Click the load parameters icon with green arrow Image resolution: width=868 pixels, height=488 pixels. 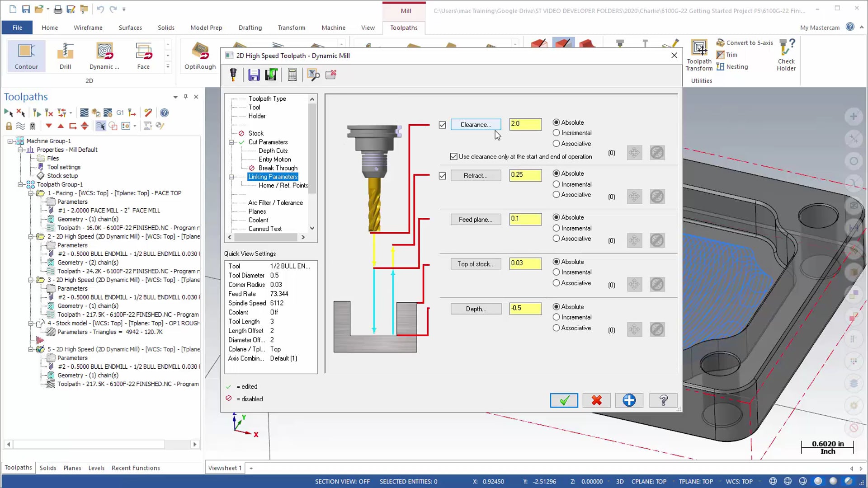coord(271,75)
